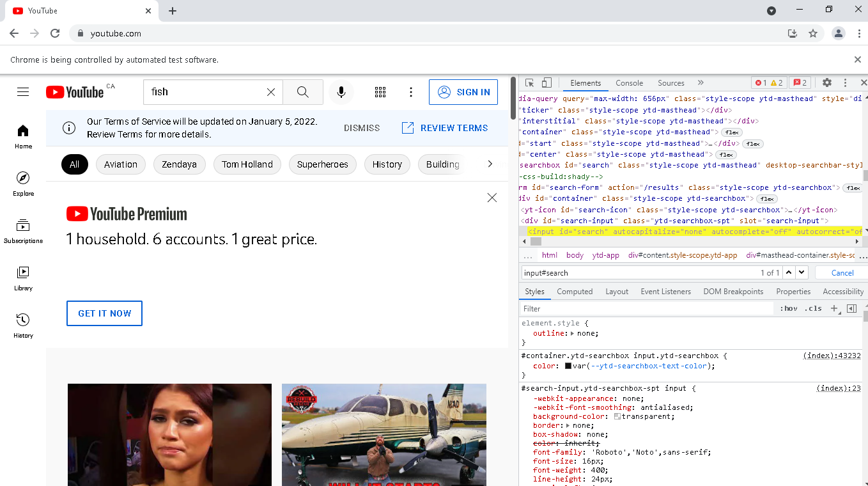Install YouTube app from address bar icon
Viewport: 868px width, 486px height.
point(793,33)
